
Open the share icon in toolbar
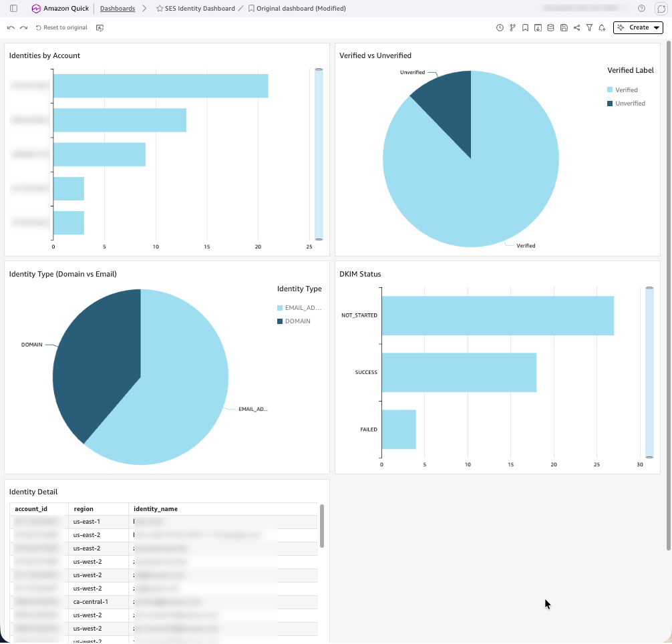pyautogui.click(x=577, y=27)
